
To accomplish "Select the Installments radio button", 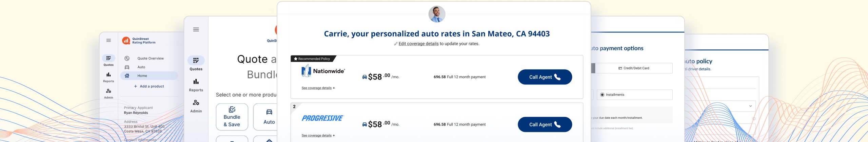I will (x=602, y=95).
